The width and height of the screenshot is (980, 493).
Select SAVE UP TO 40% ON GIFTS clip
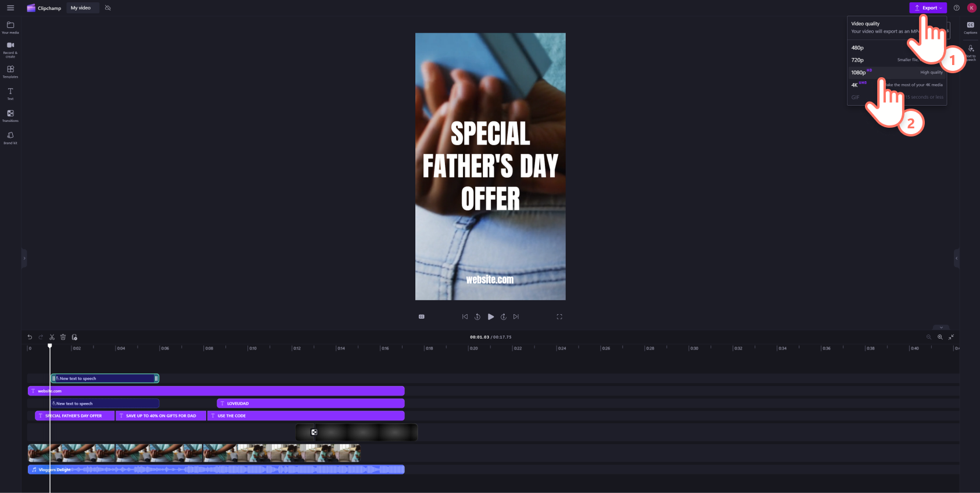coord(161,416)
